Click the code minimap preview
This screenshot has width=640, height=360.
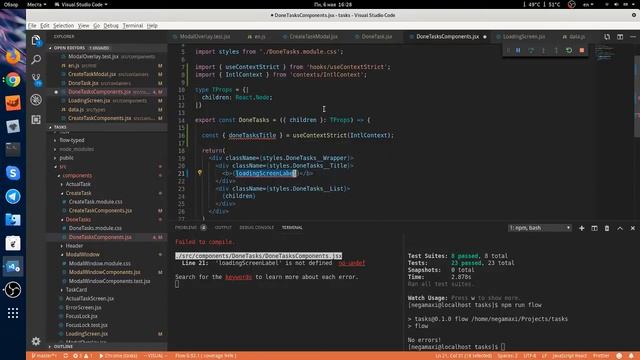604,53
